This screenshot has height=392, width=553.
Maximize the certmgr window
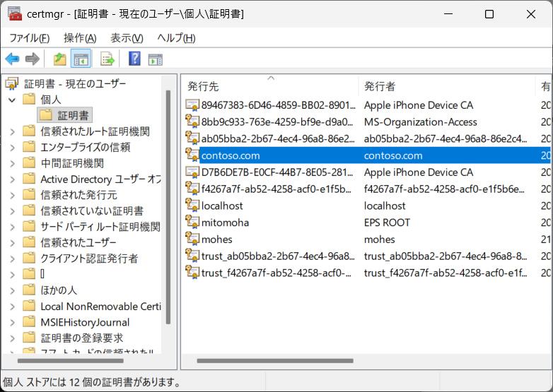point(489,13)
